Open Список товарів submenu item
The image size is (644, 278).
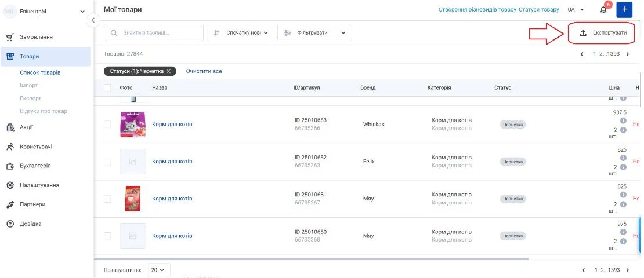tap(40, 72)
